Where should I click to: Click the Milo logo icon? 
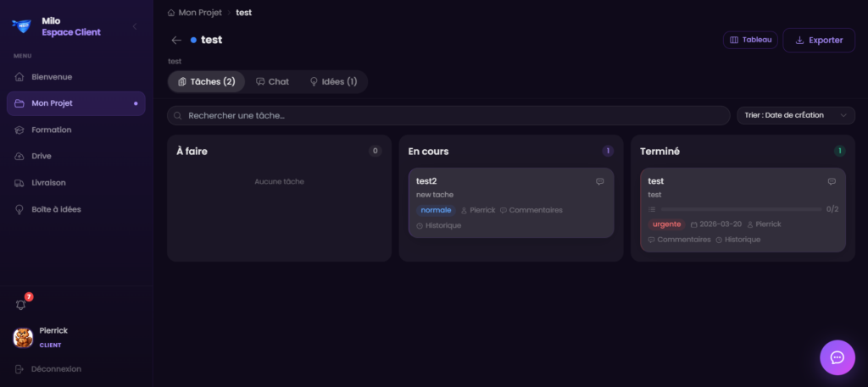point(21,26)
